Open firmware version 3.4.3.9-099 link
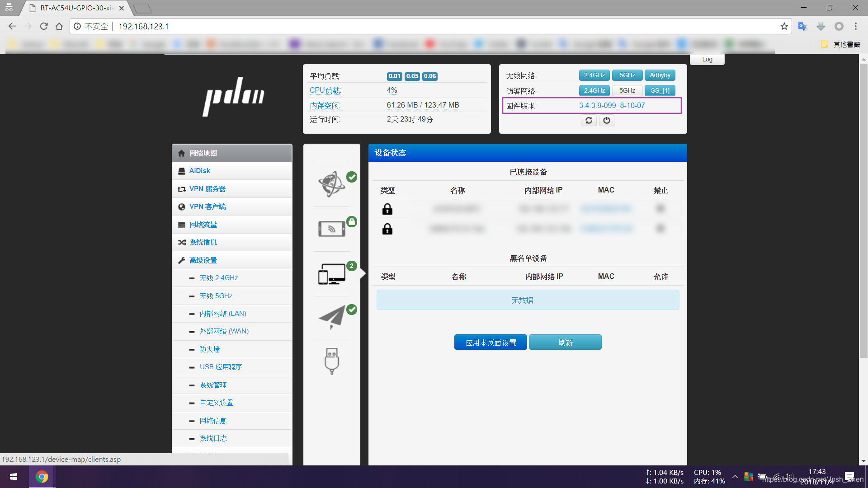This screenshot has width=868, height=488. (x=612, y=106)
